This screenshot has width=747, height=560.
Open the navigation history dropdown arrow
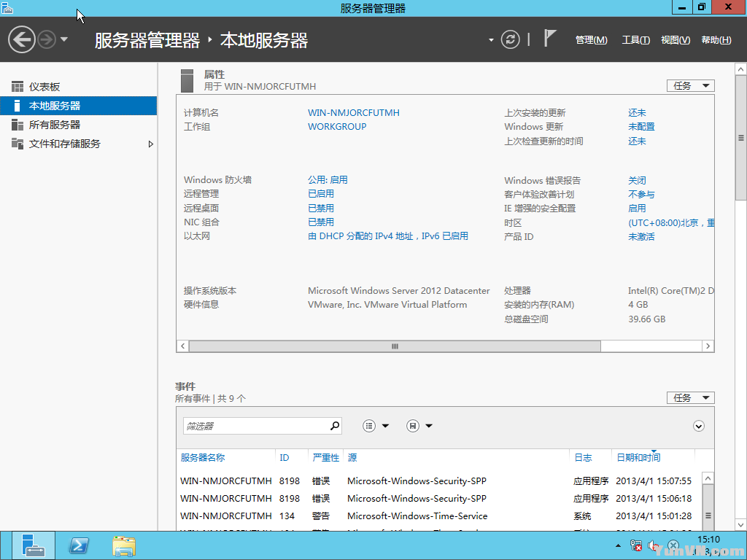(64, 39)
